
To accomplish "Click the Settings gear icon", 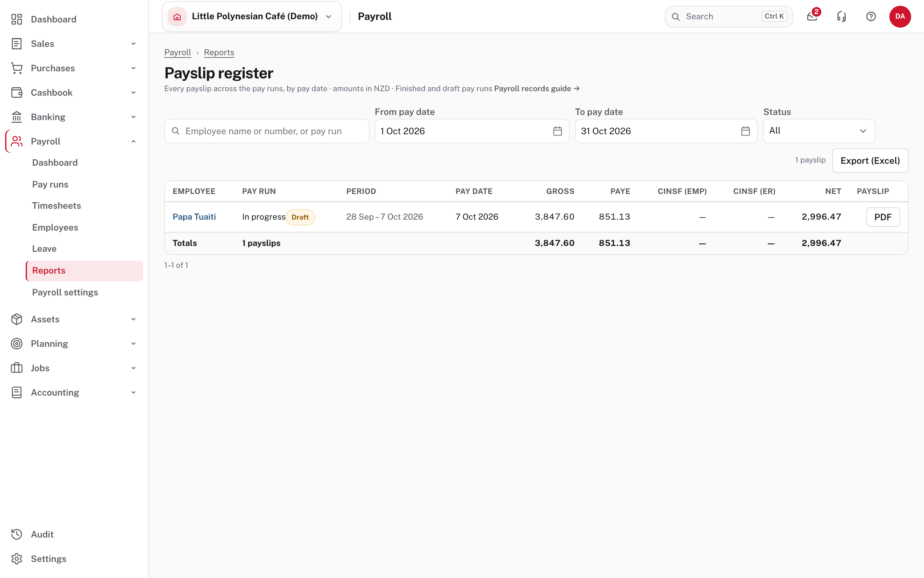I will (x=16, y=559).
